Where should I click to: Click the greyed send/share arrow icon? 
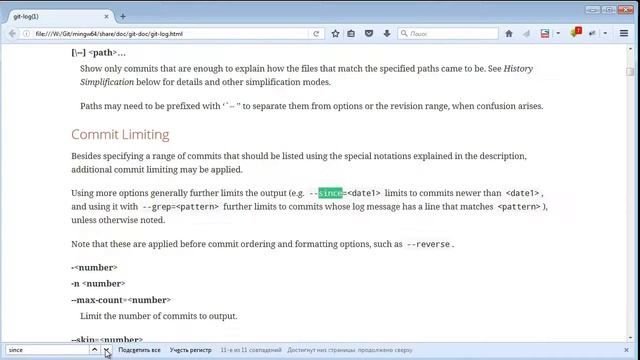[527, 34]
